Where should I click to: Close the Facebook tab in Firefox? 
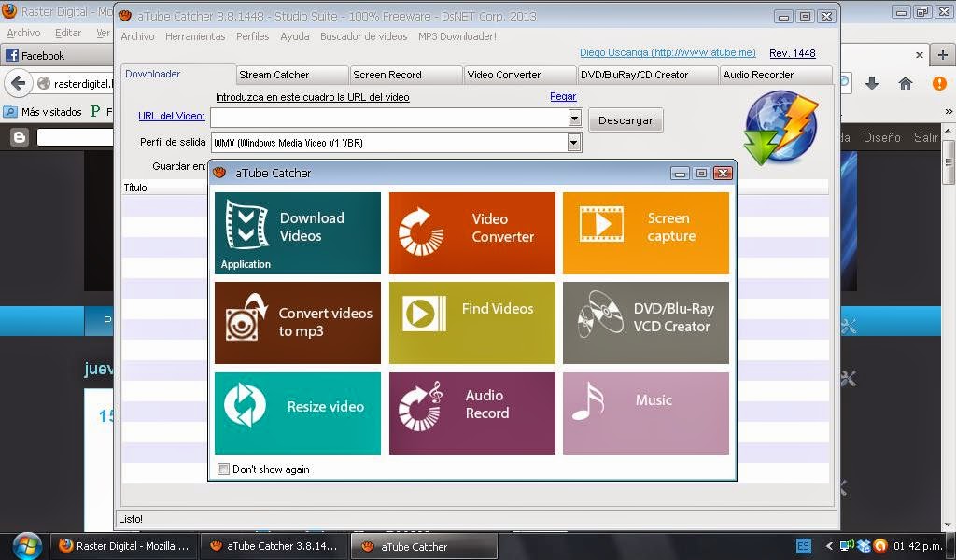point(920,55)
